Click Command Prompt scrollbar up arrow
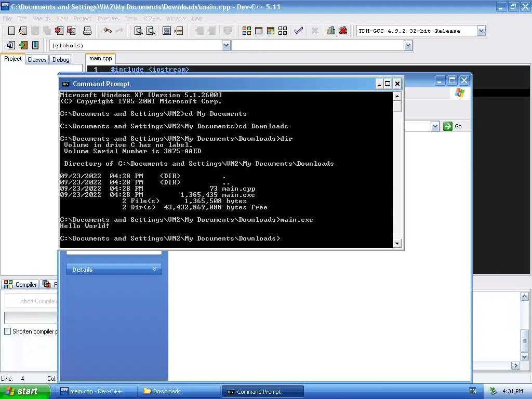Image resolution: width=532 pixels, height=399 pixels. pyautogui.click(x=397, y=96)
